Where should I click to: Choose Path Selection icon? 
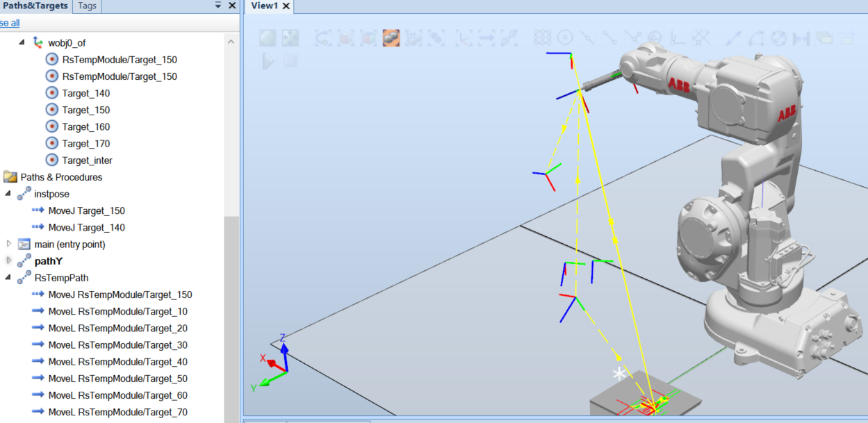pyautogui.click(x=509, y=38)
